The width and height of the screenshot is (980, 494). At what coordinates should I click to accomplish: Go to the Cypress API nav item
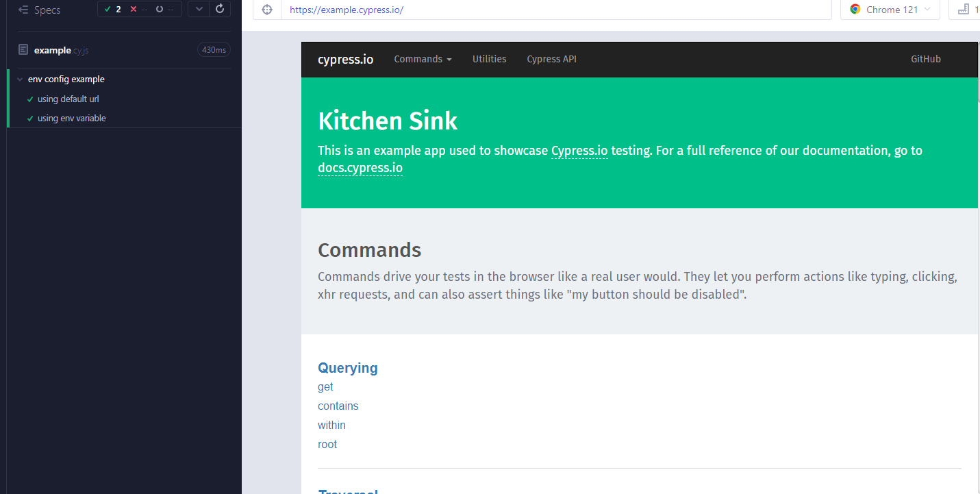tap(552, 60)
